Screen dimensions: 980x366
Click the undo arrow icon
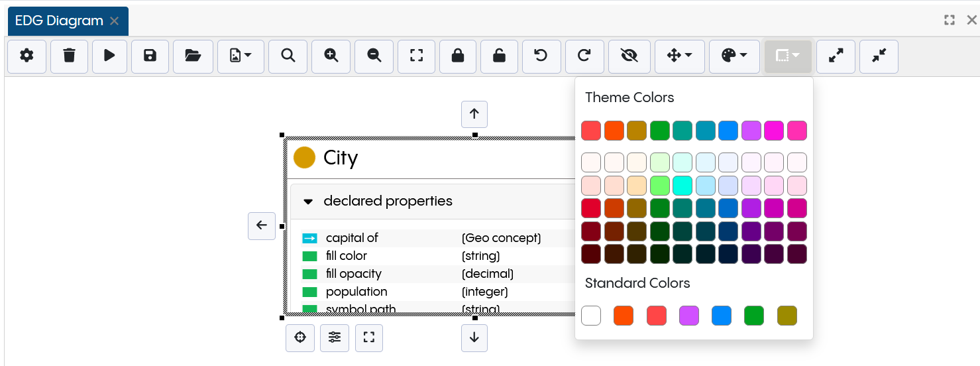(x=541, y=56)
